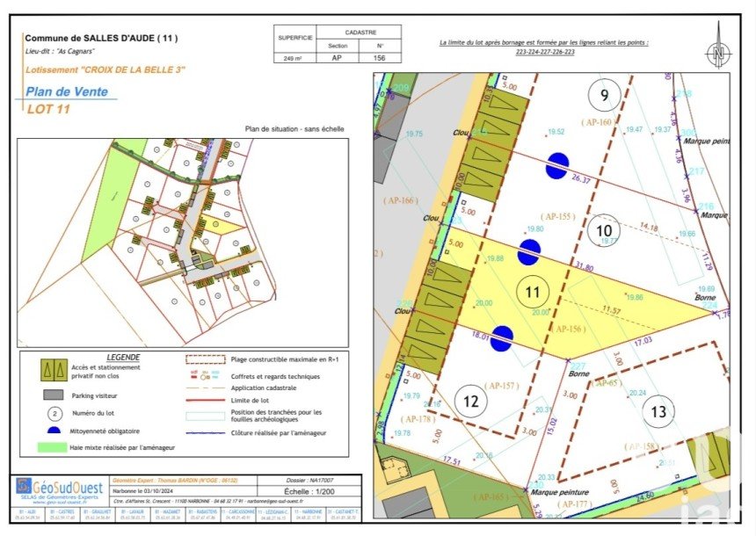
Task: Click the '11.57' dashed line dimension
Action: point(611,310)
